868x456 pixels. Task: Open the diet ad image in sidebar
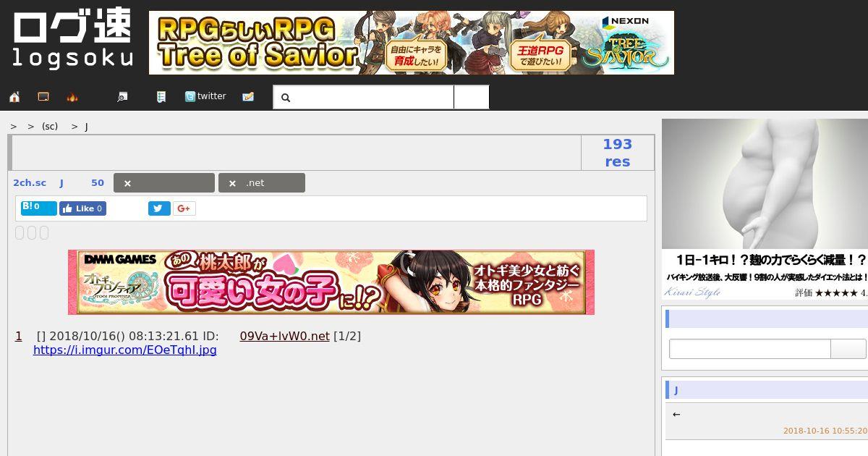coord(765,209)
